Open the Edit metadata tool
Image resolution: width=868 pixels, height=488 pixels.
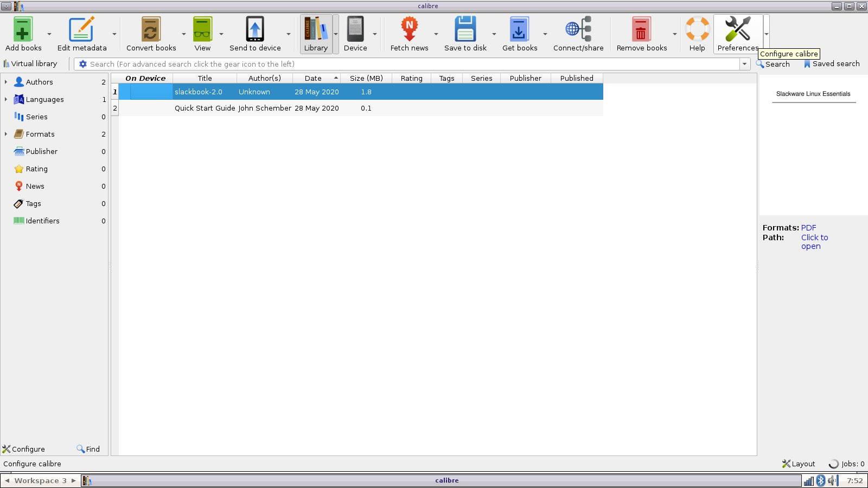click(81, 30)
